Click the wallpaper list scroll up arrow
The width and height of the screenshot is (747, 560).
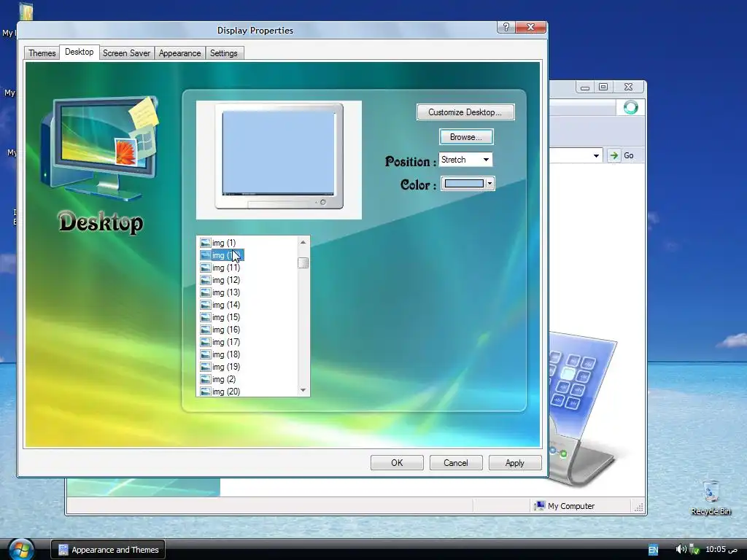click(x=303, y=242)
